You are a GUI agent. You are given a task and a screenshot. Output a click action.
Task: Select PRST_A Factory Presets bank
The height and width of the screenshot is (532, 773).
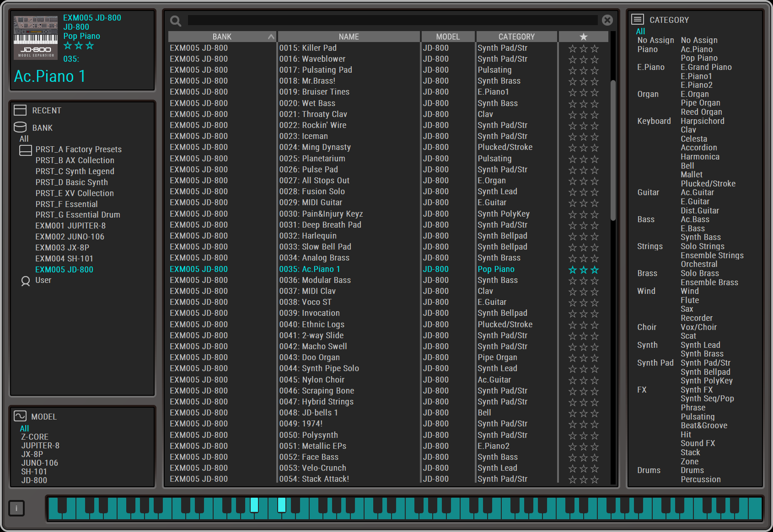coord(79,149)
